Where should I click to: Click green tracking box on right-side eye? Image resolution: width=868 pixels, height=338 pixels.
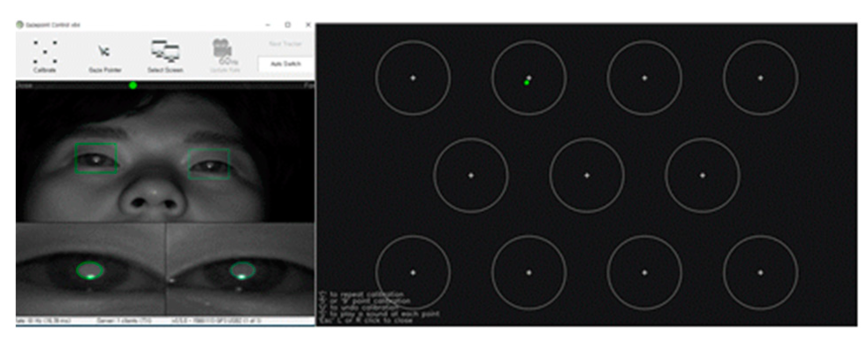209,164
